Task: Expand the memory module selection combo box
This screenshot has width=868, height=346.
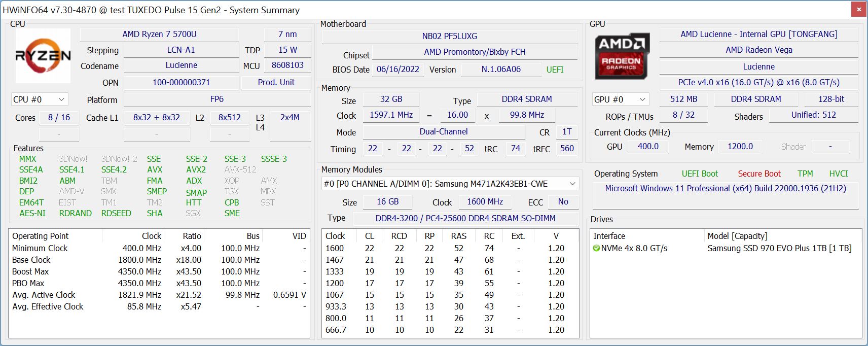Action: [x=450, y=184]
